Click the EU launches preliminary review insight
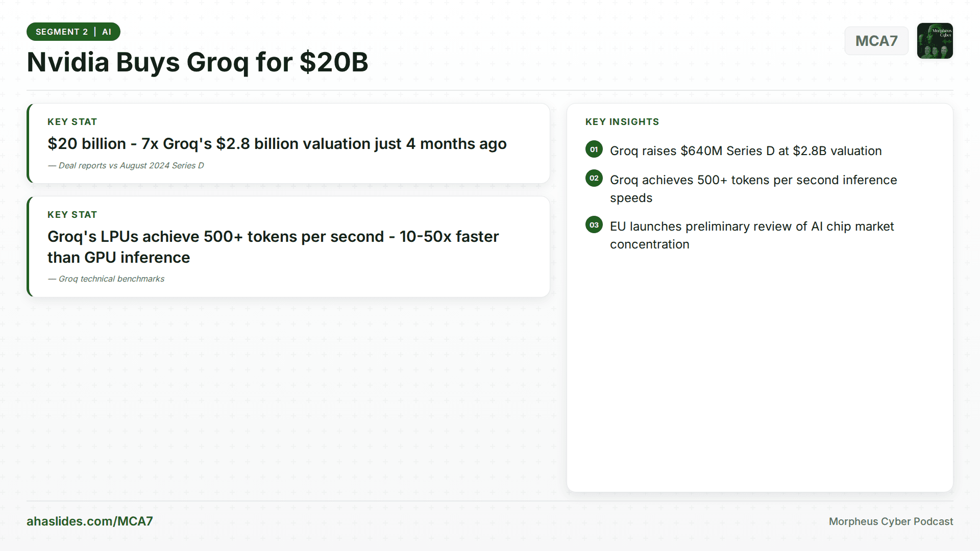The width and height of the screenshot is (980, 551). tap(751, 235)
